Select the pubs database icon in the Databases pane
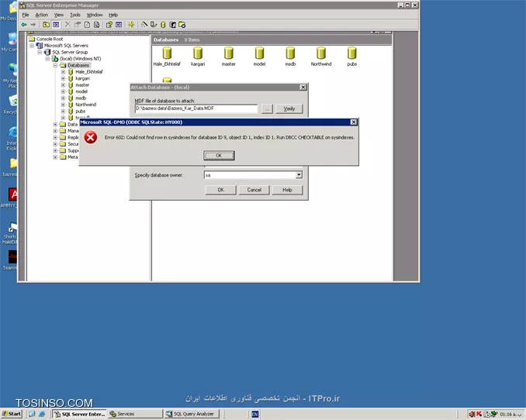Image resolution: width=526 pixels, height=420 pixels. point(352,57)
